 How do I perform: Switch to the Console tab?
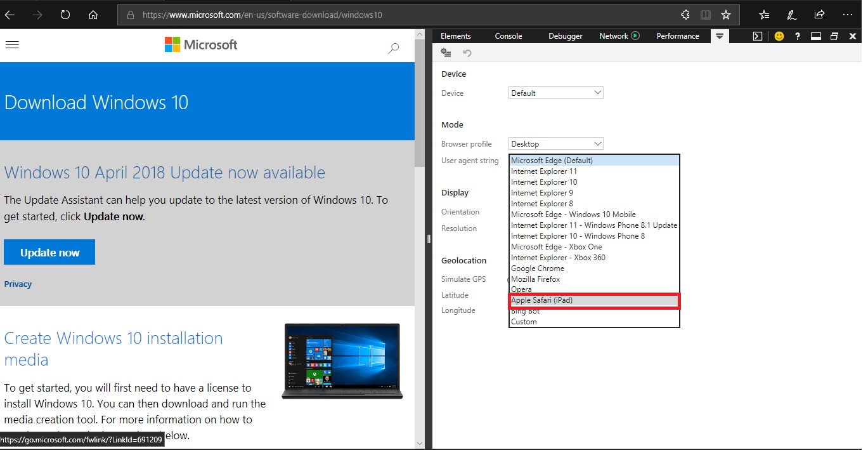[508, 36]
